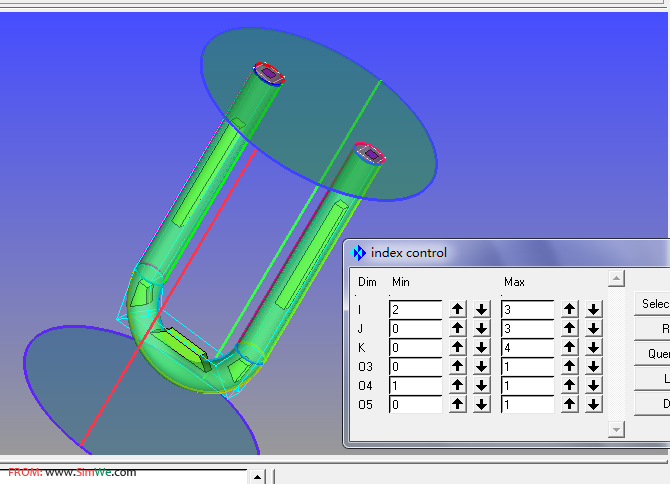The image size is (670, 484).
Task: Select the J Max value field
Action: click(527, 328)
